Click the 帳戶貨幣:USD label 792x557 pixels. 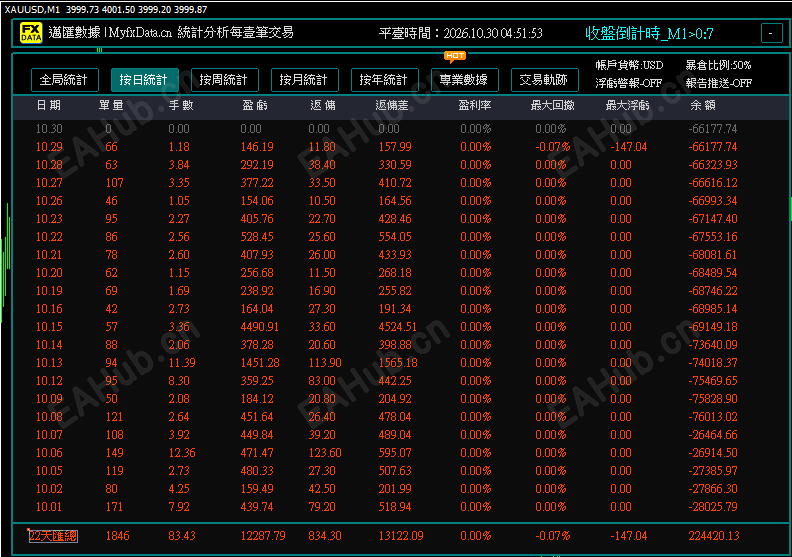(x=629, y=65)
